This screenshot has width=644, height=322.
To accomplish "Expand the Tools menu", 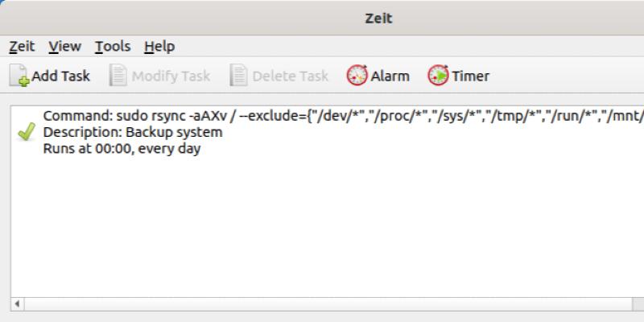I will coord(112,47).
